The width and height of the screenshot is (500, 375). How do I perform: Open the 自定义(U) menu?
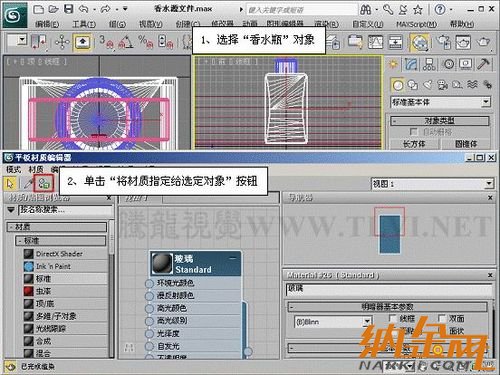coord(368,24)
